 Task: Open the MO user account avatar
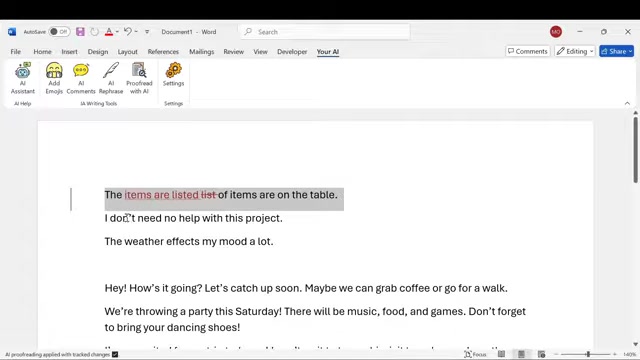(x=556, y=31)
